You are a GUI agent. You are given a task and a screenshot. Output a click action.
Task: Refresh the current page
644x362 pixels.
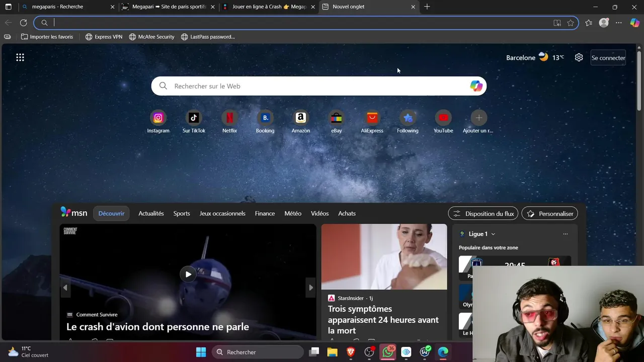[23, 23]
